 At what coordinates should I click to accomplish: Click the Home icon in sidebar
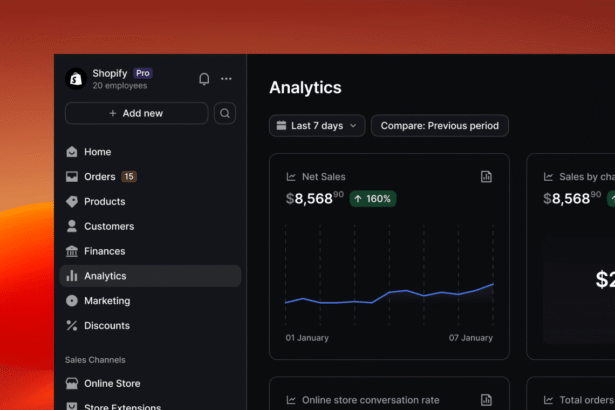[72, 152]
